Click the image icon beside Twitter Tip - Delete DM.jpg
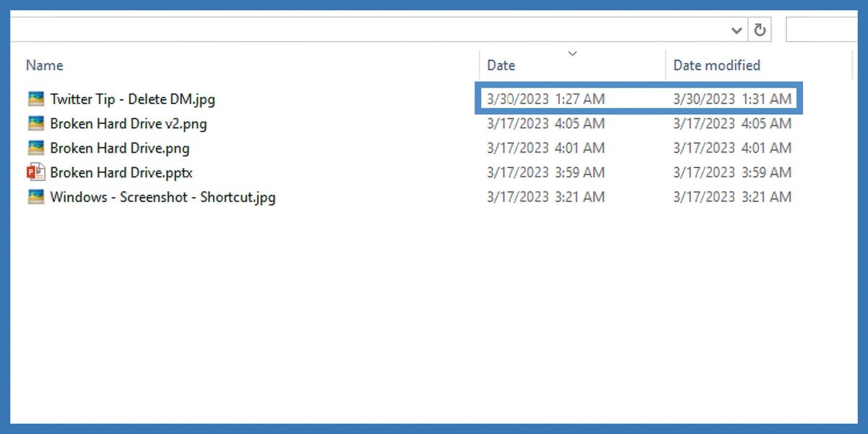 tap(35, 99)
